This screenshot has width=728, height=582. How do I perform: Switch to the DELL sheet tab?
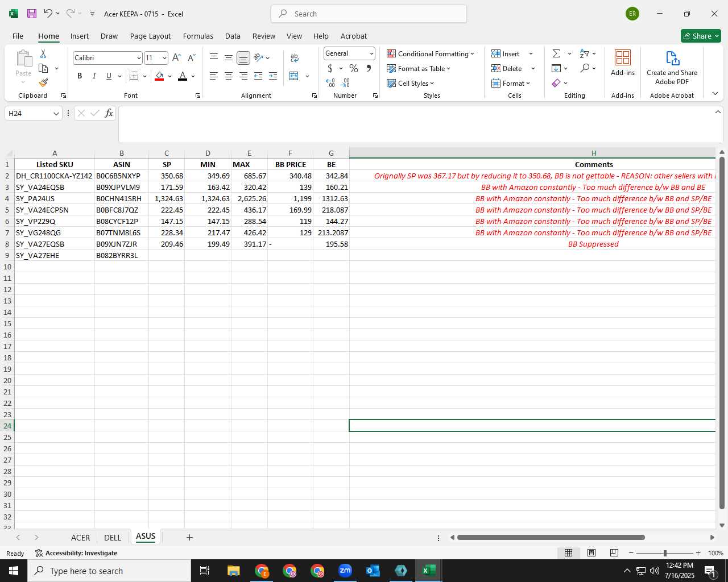click(113, 537)
